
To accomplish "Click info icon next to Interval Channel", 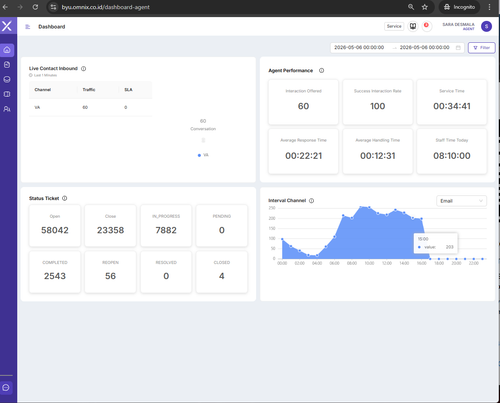I will 311,200.
